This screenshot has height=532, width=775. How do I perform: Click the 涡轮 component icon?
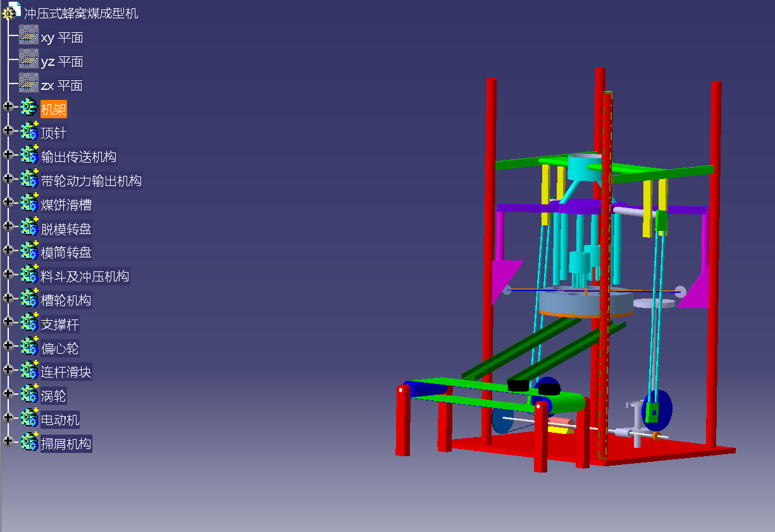pyautogui.click(x=29, y=393)
